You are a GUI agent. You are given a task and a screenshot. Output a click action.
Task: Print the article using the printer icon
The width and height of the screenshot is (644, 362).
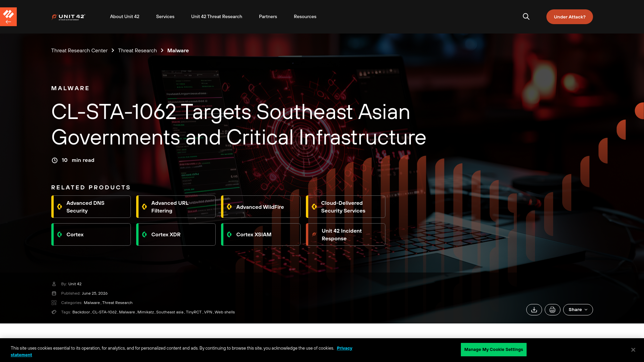tap(552, 310)
